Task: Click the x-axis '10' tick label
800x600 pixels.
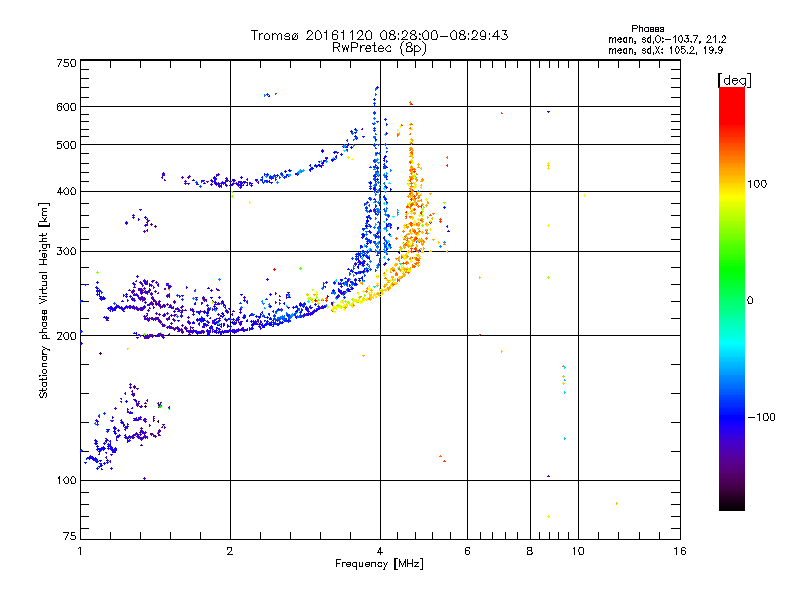Action: tap(578, 551)
